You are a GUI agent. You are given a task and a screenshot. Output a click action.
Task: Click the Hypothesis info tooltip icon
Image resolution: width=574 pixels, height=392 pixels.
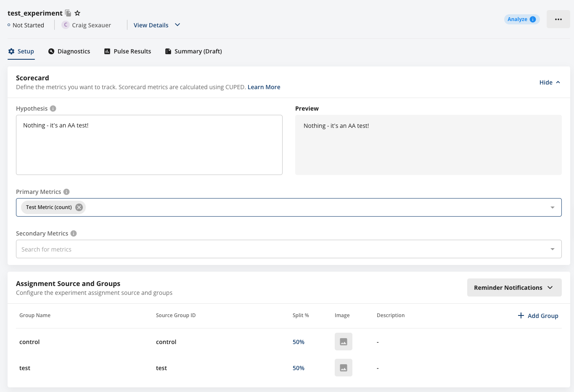coord(53,109)
